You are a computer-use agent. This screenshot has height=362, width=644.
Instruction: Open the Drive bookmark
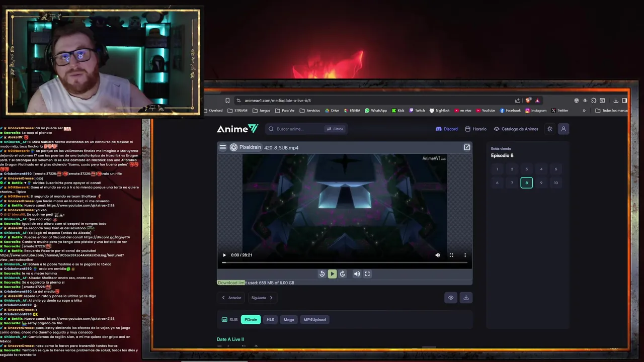tap(332, 111)
